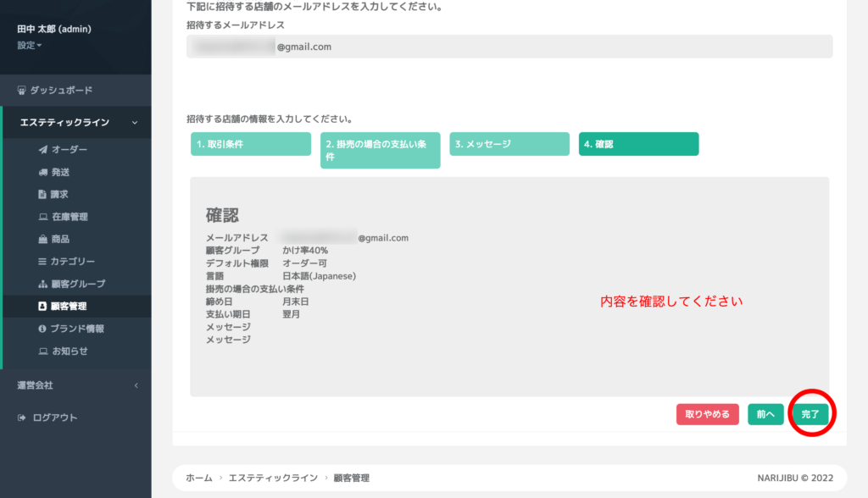Click the sitemap icon beside 顧客グループ

pyautogui.click(x=43, y=284)
